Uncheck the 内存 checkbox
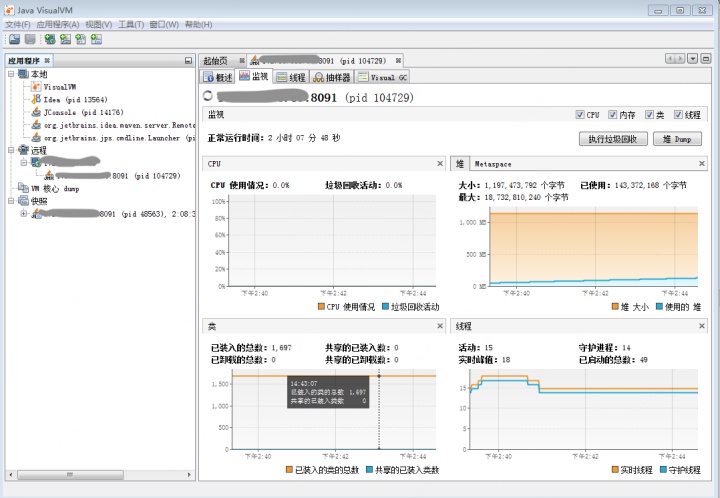Screen dimensions: 720x498 point(613,115)
